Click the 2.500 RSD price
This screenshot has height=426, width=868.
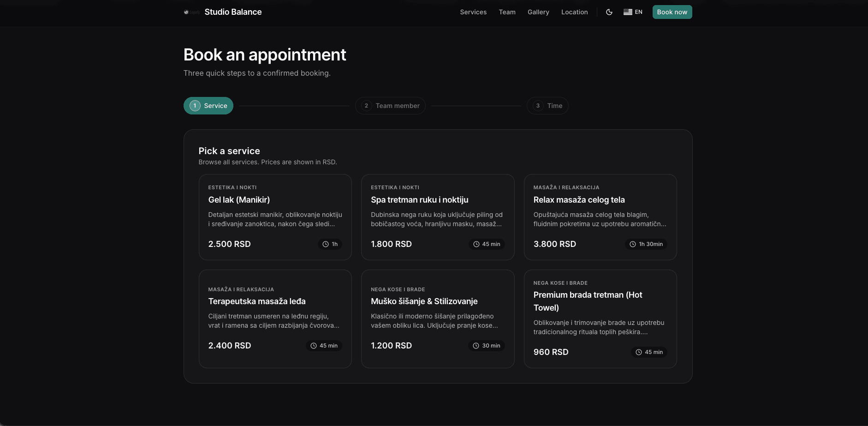tap(229, 244)
